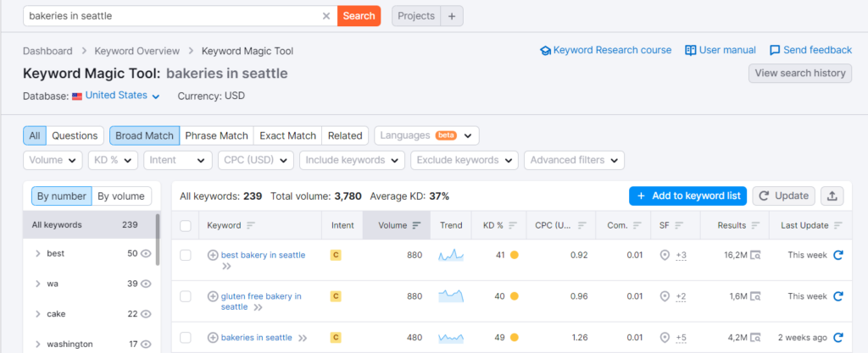Expand the 'cake' keyword group
Screen dimensions: 868x353
(38, 314)
